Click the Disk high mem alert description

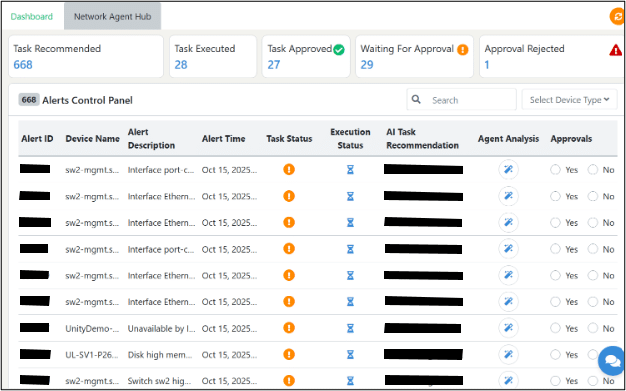tap(161, 355)
